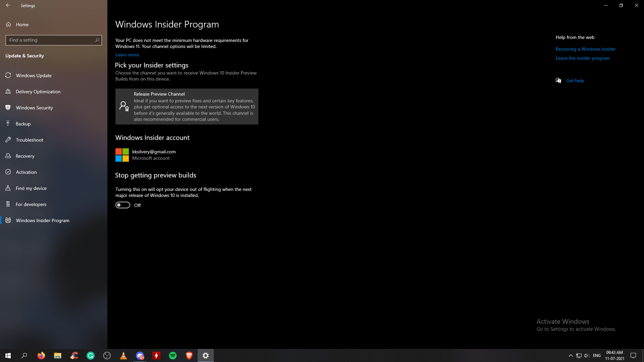Click the Get help link
Image resolution: width=644 pixels, height=362 pixels.
point(575,81)
